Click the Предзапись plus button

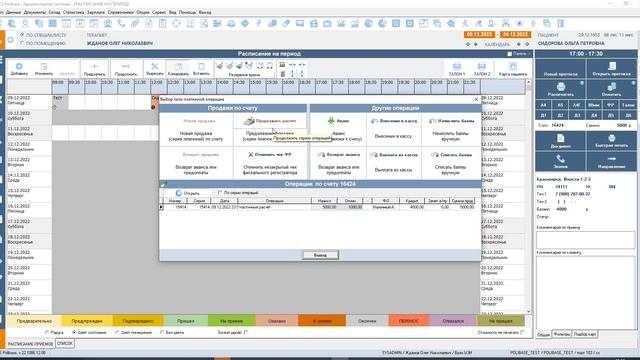click(94, 69)
